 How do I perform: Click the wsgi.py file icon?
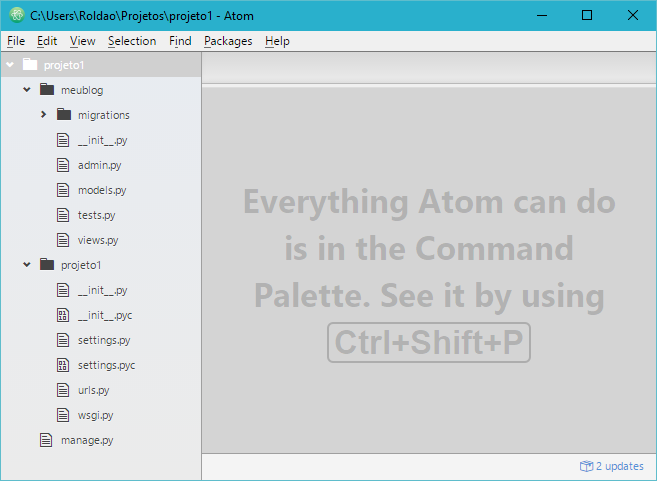(x=63, y=415)
